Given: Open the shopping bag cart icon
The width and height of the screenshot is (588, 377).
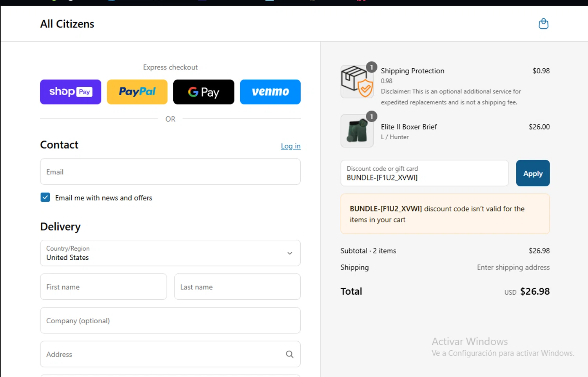Looking at the screenshot, I should (543, 24).
